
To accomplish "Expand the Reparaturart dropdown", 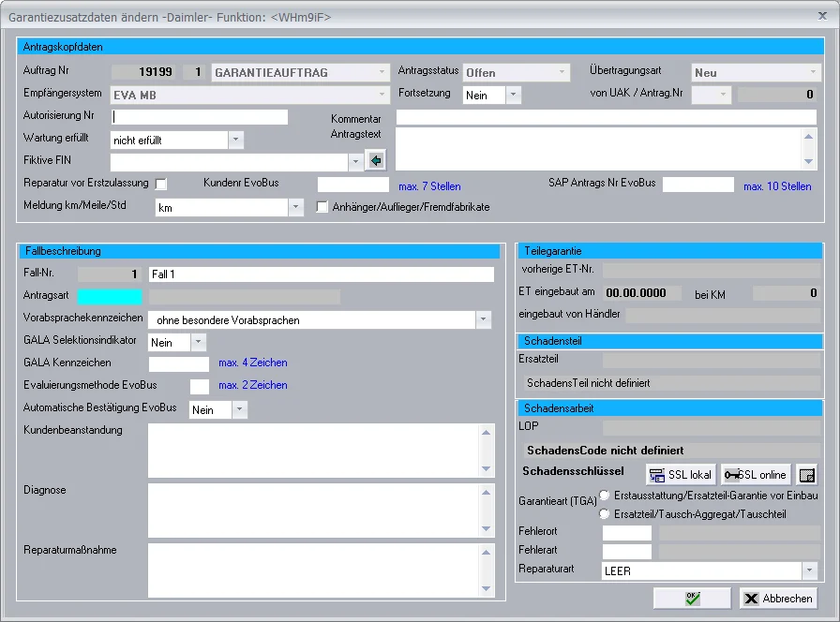I will point(809,570).
